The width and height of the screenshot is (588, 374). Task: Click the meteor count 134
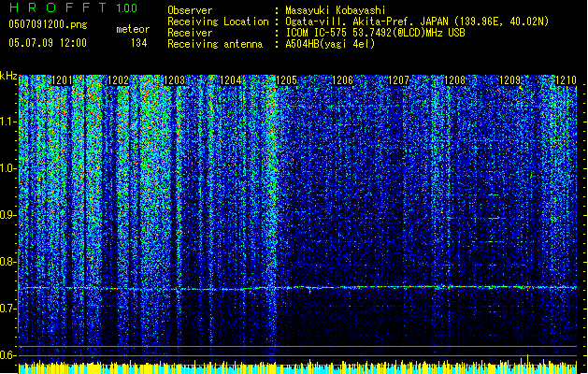pos(138,43)
